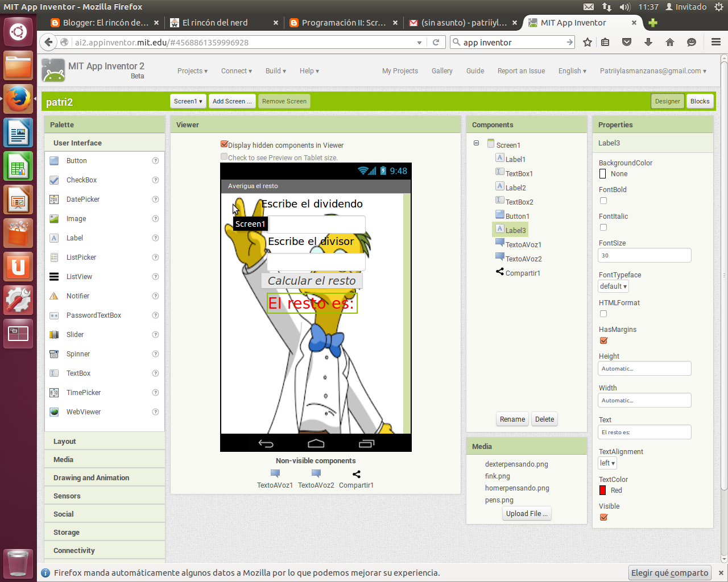Change the TextColor red swatch

pyautogui.click(x=603, y=490)
